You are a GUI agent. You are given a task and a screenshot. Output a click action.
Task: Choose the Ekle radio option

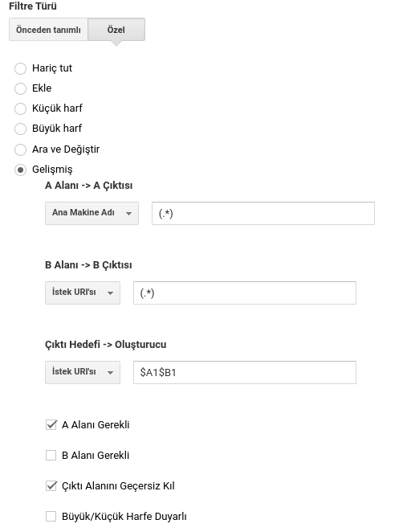coord(20,88)
